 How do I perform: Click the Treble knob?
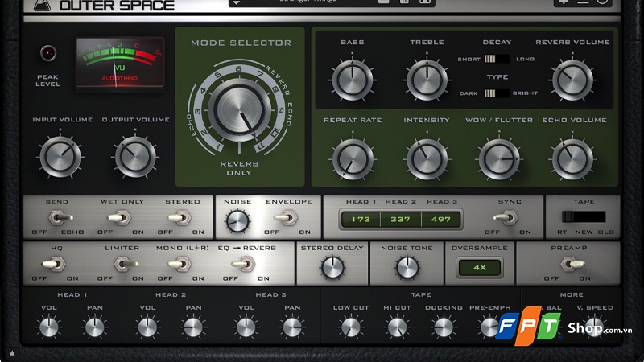click(x=427, y=80)
